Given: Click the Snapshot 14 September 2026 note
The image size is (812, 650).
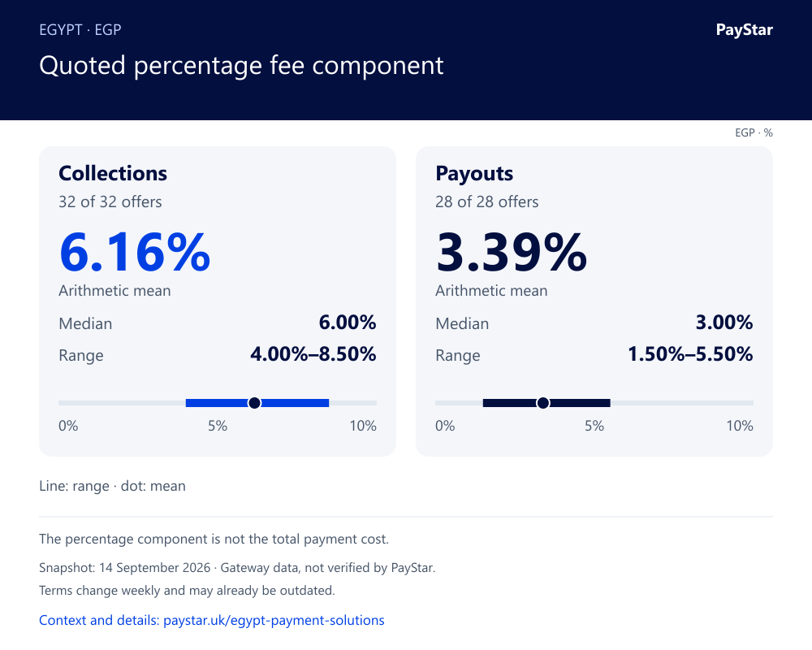Looking at the screenshot, I should coord(237,568).
